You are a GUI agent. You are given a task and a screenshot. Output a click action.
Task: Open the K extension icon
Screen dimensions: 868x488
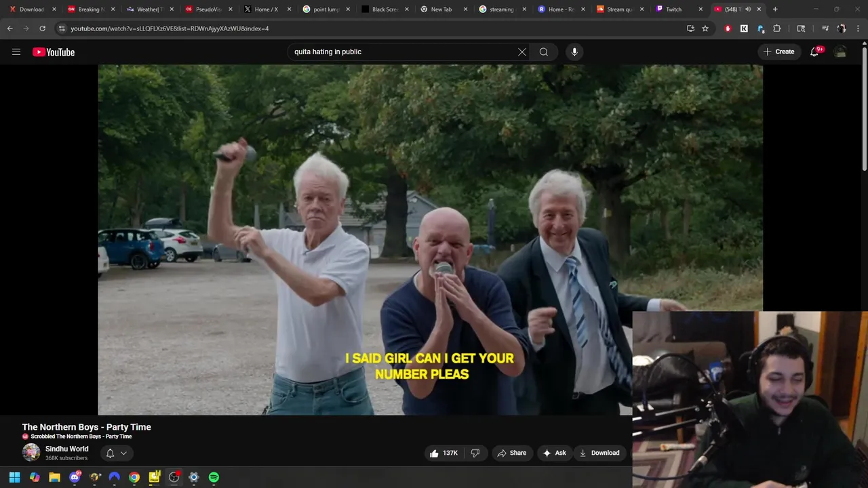pyautogui.click(x=744, y=28)
